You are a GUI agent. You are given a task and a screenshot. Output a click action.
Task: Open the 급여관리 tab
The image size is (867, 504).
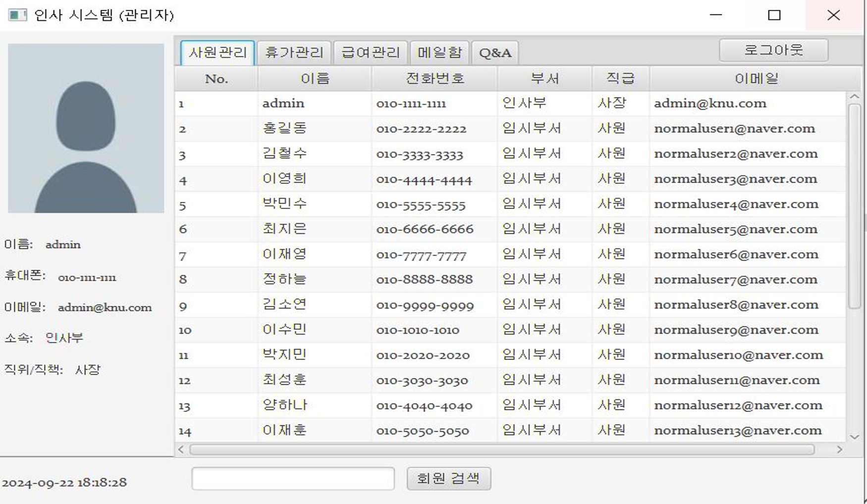point(370,52)
